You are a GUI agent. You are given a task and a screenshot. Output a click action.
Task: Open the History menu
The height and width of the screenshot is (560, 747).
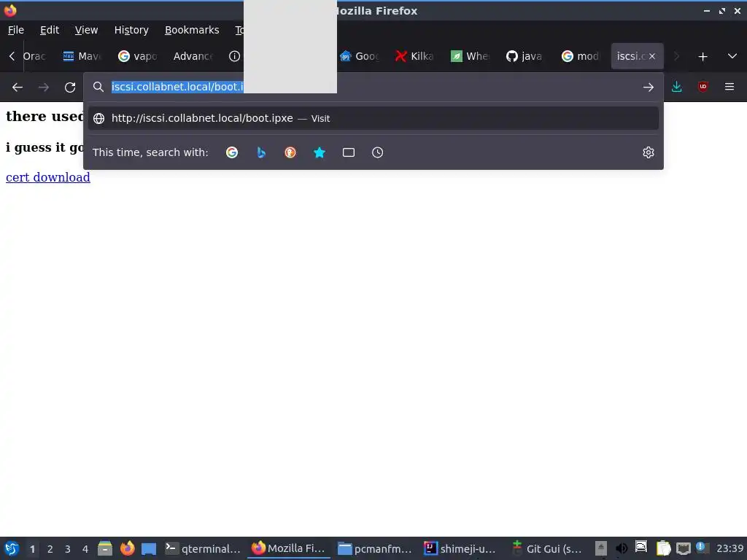[131, 30]
